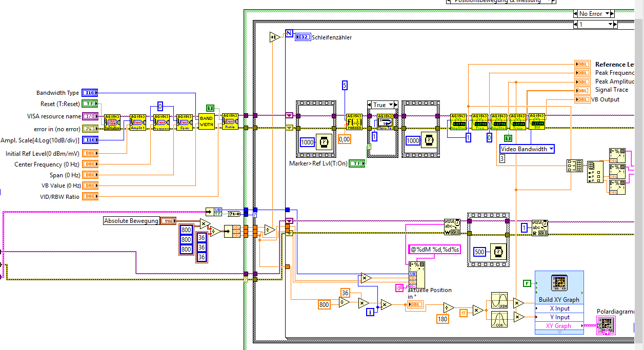Click the loop count N terminal
This screenshot has height=350, width=644.
coord(289,34)
